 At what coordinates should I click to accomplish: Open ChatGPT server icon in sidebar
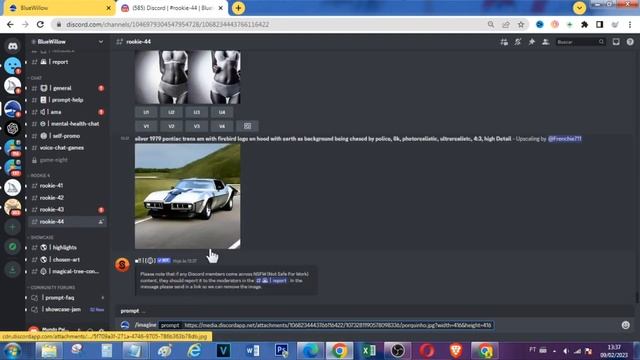[x=12, y=128]
